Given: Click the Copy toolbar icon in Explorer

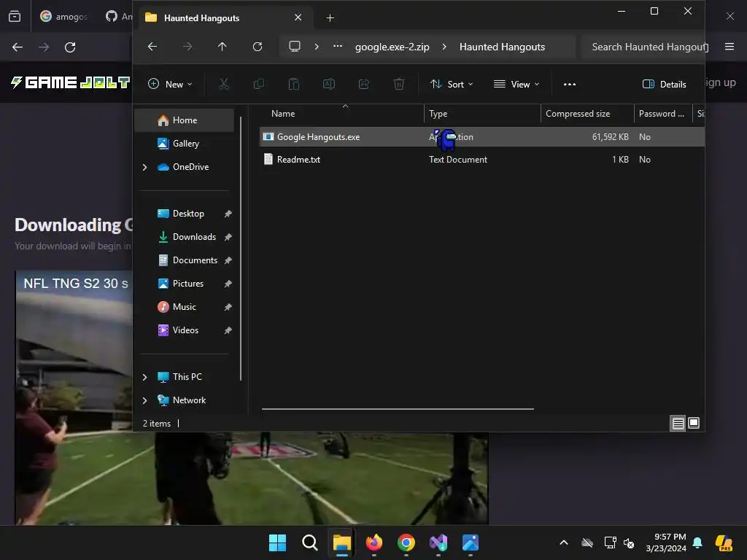Looking at the screenshot, I should click(x=259, y=85).
